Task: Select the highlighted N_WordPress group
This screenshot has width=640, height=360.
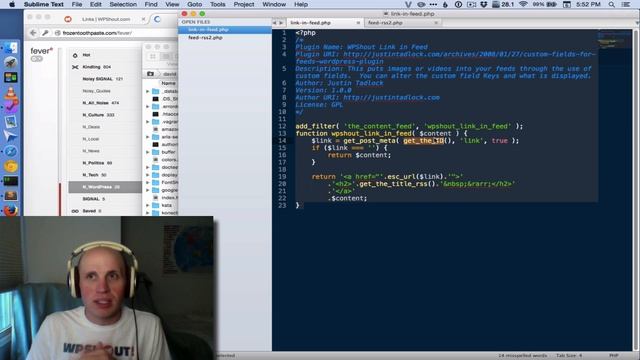Action: click(105, 187)
